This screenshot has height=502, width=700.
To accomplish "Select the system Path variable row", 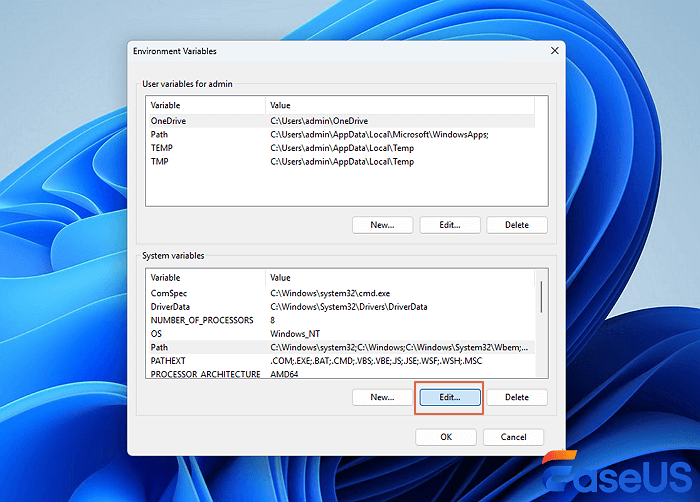I will point(340,347).
